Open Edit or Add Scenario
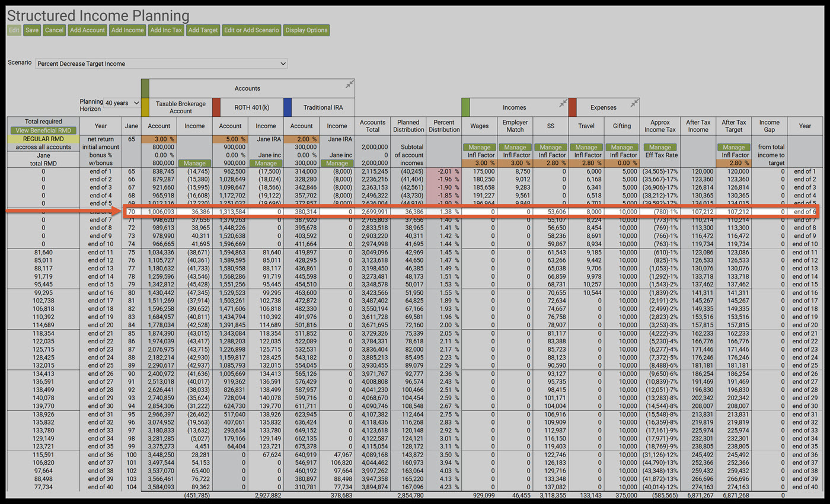Screen dimensions: 830x504 252,30
